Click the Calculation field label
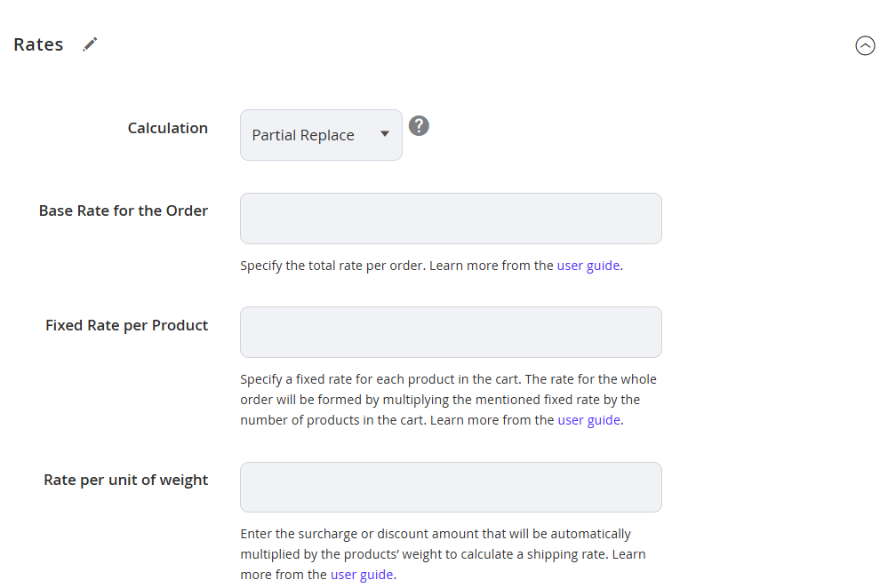This screenshot has height=588, width=888. click(168, 128)
